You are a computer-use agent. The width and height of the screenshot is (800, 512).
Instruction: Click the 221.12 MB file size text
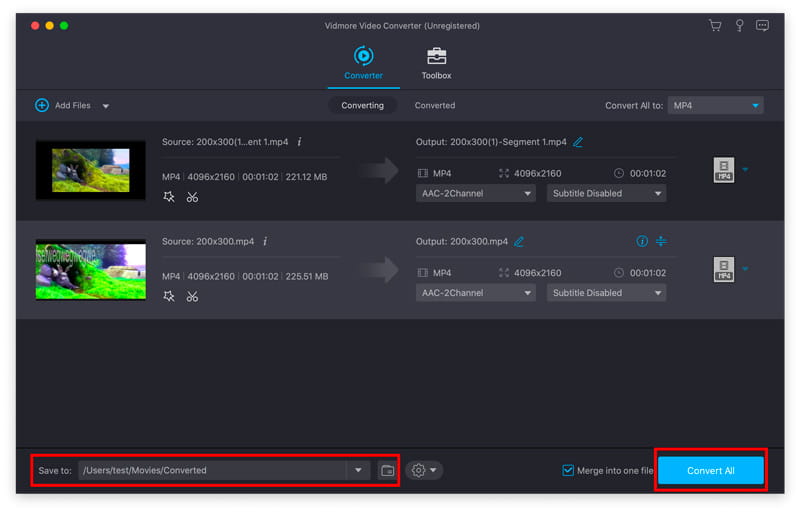click(x=306, y=177)
